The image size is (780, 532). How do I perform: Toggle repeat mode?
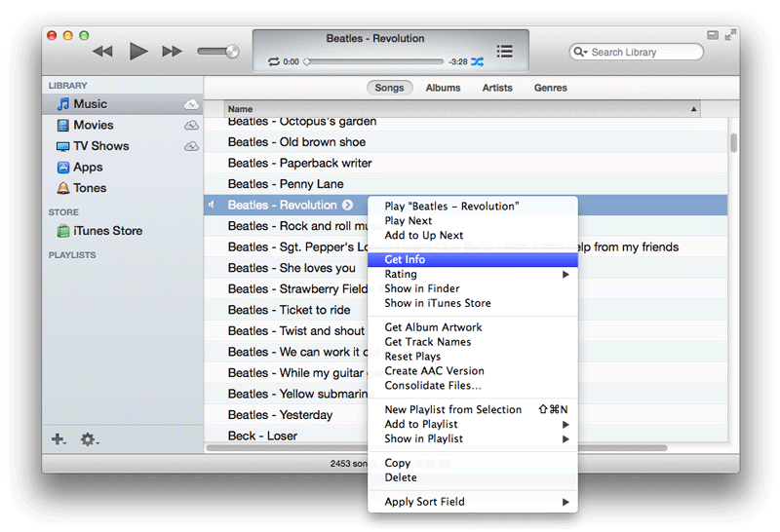(x=274, y=62)
